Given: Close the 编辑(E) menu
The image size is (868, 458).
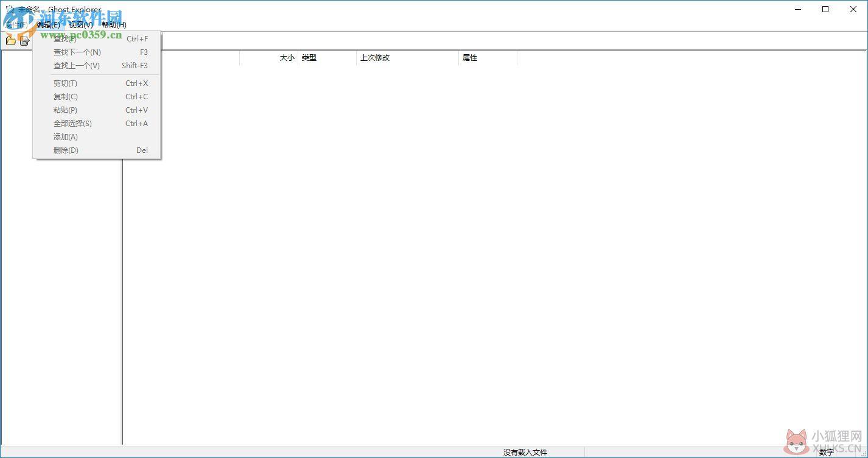Looking at the screenshot, I should pos(48,24).
